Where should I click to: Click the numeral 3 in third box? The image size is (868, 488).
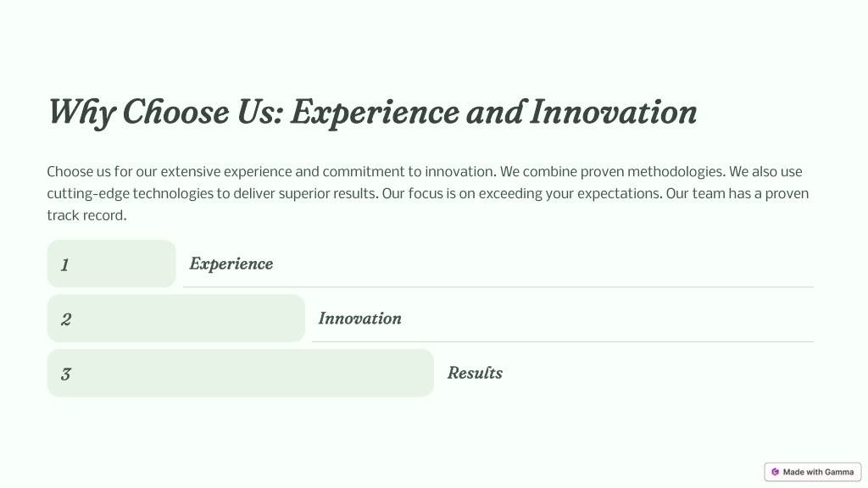[x=66, y=374]
